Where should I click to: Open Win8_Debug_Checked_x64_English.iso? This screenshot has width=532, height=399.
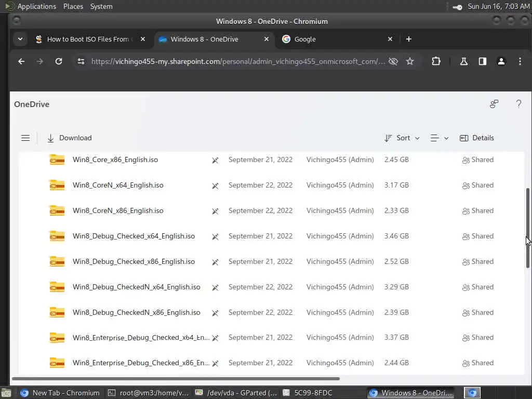pos(134,236)
